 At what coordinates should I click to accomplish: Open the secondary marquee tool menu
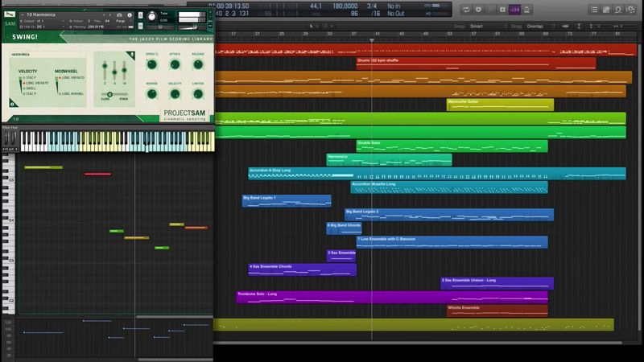click(328, 27)
